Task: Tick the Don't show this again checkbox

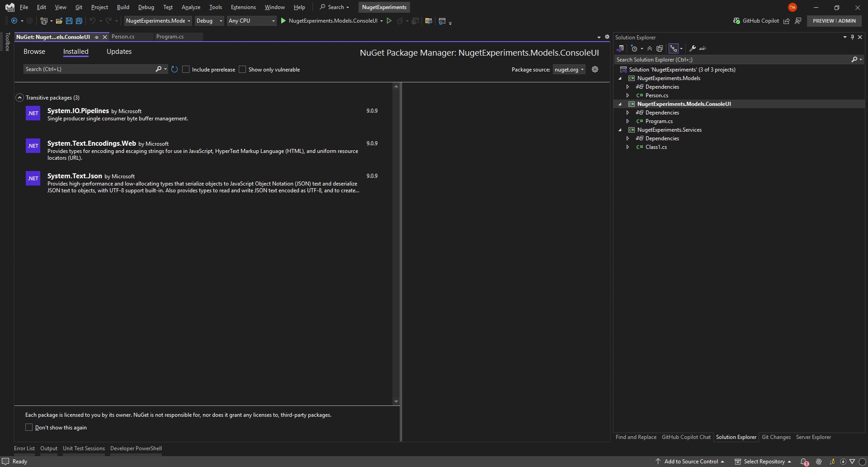Action: pos(29,427)
